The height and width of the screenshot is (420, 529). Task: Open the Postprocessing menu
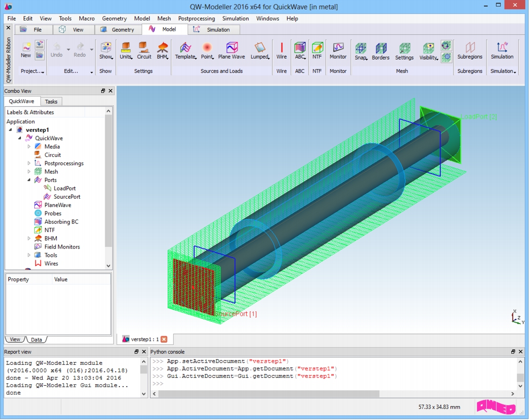(x=197, y=19)
